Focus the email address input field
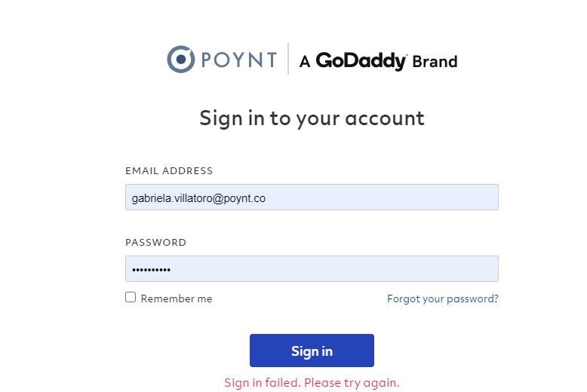Viewport: 587px width, 392px height. [312, 197]
